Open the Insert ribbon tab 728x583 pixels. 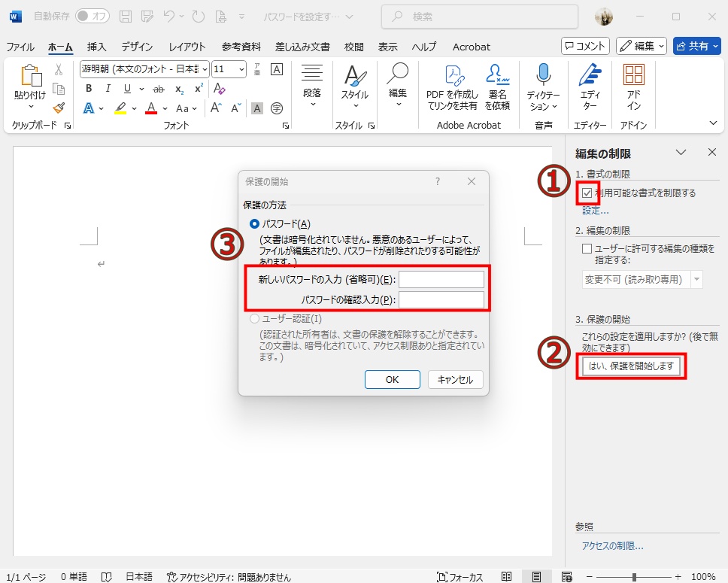click(97, 47)
